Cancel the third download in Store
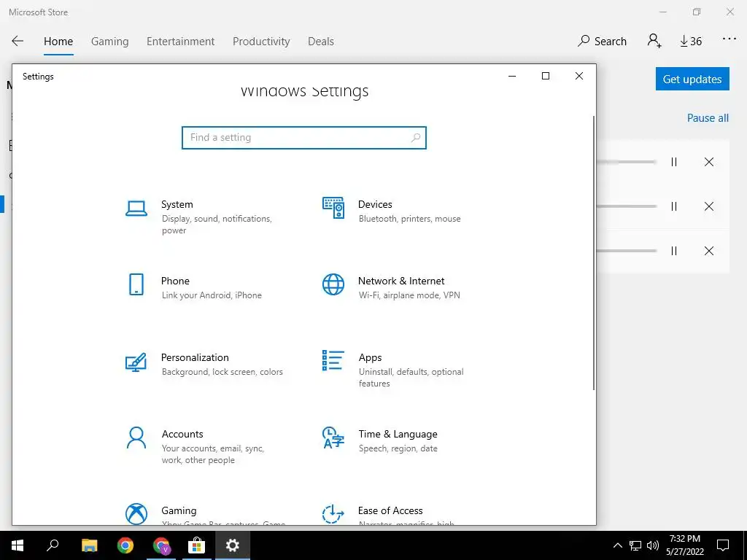Image resolution: width=747 pixels, height=560 pixels. (x=709, y=251)
